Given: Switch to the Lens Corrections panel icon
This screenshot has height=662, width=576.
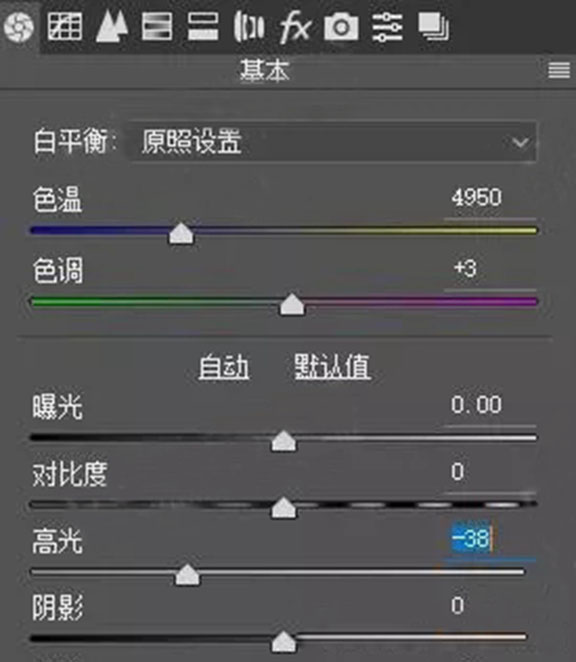Looking at the screenshot, I should tap(249, 27).
